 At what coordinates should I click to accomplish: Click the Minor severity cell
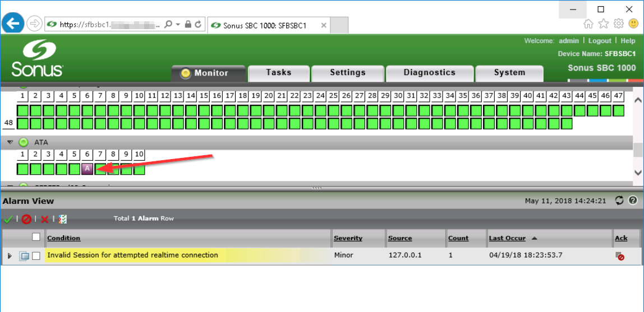[344, 255]
